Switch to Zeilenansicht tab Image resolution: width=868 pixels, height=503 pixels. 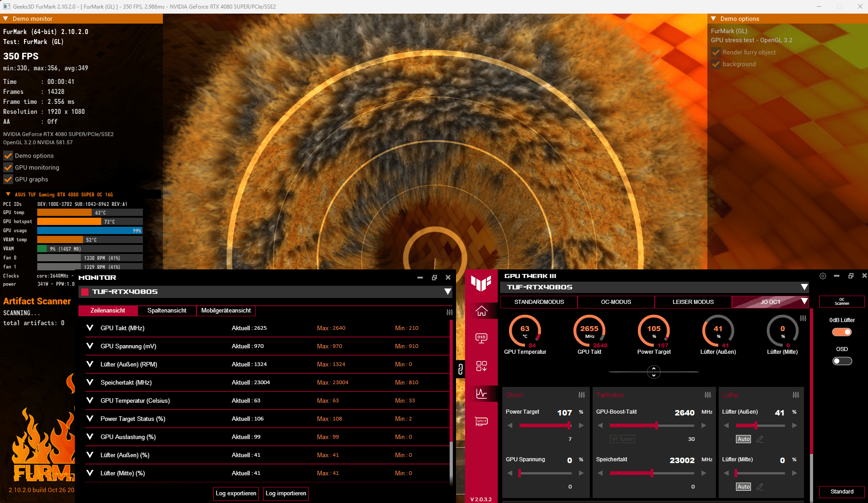(108, 311)
